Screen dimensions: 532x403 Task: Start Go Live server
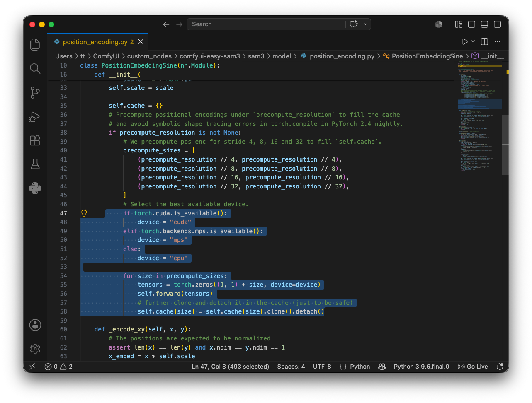click(473, 367)
